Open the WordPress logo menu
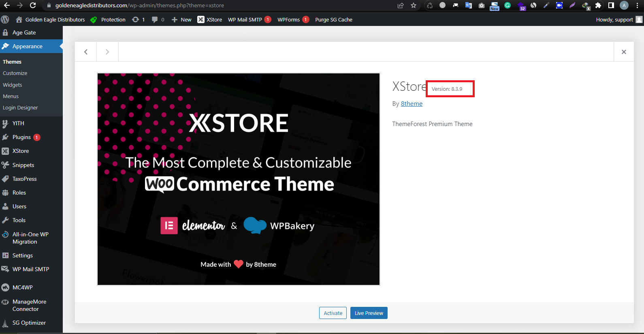The height and width of the screenshot is (334, 644). (x=5, y=19)
